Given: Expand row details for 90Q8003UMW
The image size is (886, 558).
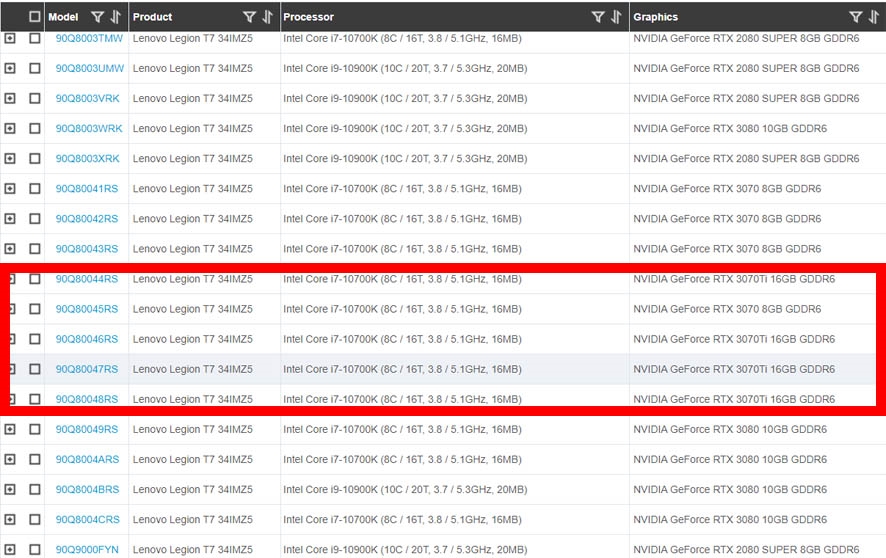Looking at the screenshot, I should 10,68.
